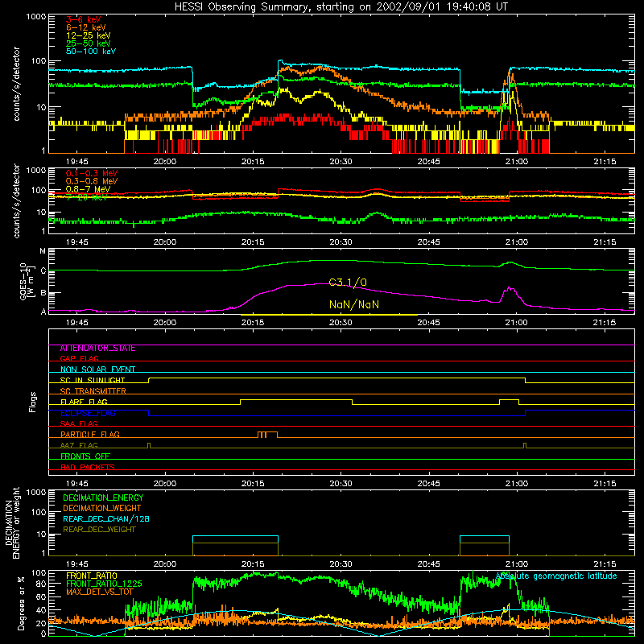The height and width of the screenshot is (644, 644).
Task: Click the 19:45 tick under the decimation panel
Action: click(x=76, y=564)
